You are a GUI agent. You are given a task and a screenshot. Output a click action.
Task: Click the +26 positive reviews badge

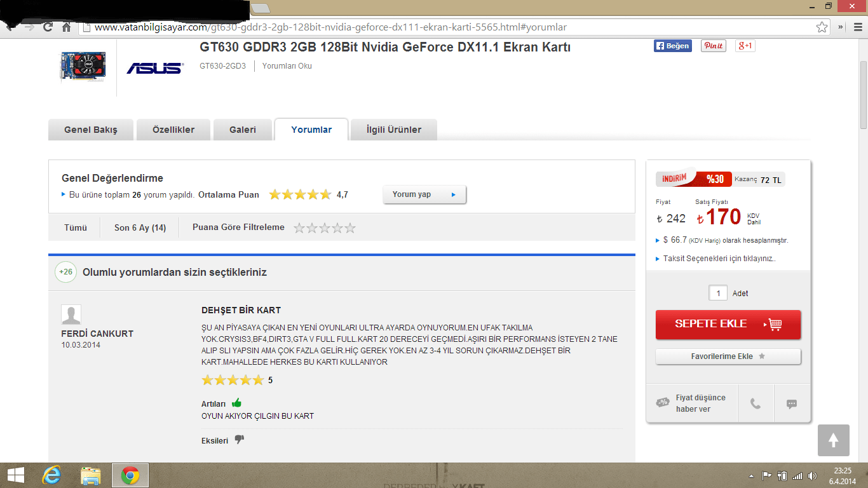66,272
